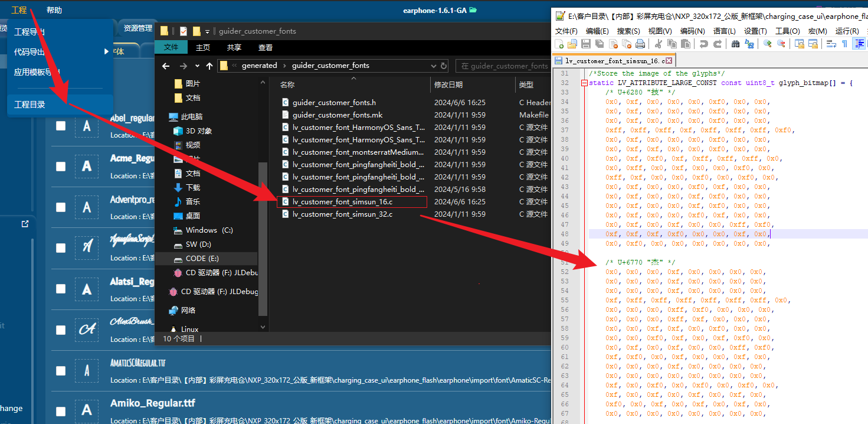Open the Quick Access Toolbar customize dropdown
Image resolution: width=868 pixels, height=424 pixels.
coord(208,31)
